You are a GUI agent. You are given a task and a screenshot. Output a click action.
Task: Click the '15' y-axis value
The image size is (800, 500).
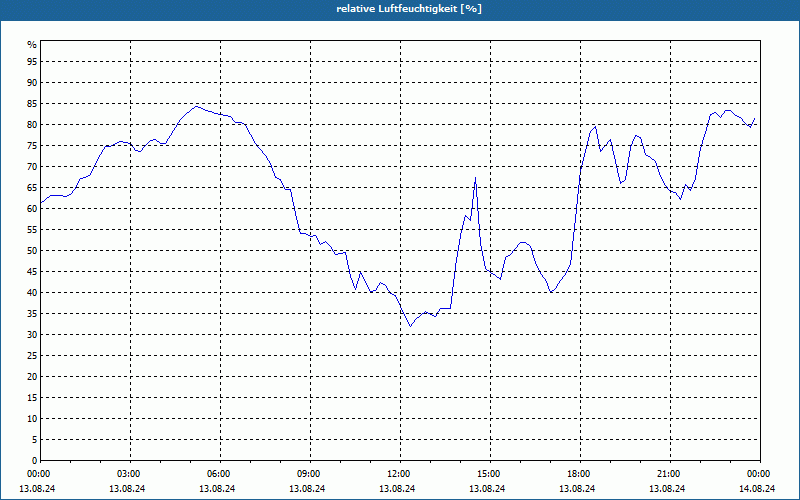tap(32, 397)
